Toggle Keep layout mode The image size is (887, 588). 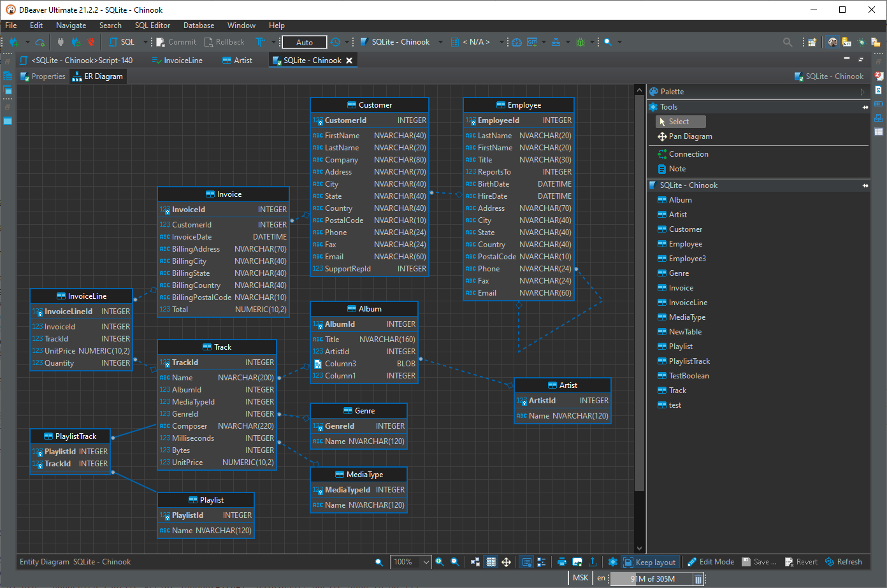tap(650, 562)
